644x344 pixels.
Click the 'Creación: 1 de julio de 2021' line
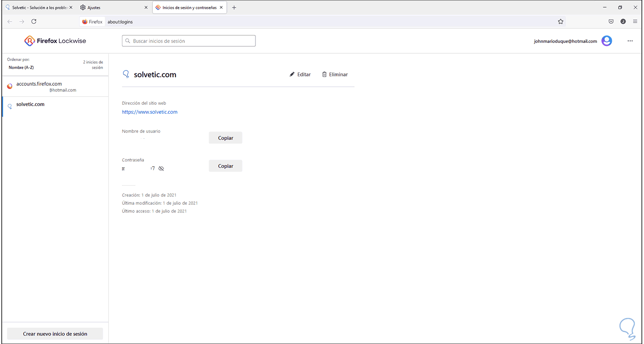click(149, 195)
